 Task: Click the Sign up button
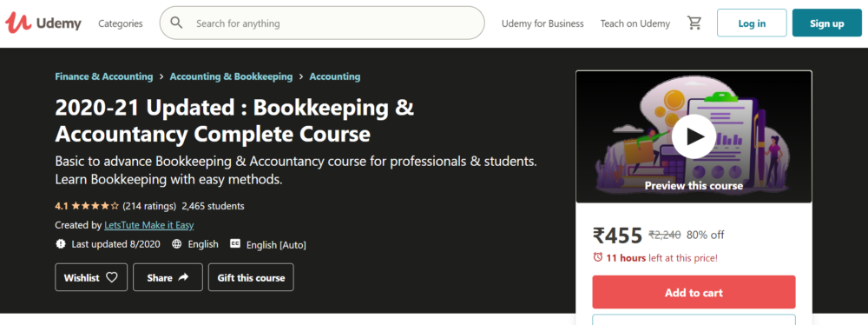[x=826, y=23]
